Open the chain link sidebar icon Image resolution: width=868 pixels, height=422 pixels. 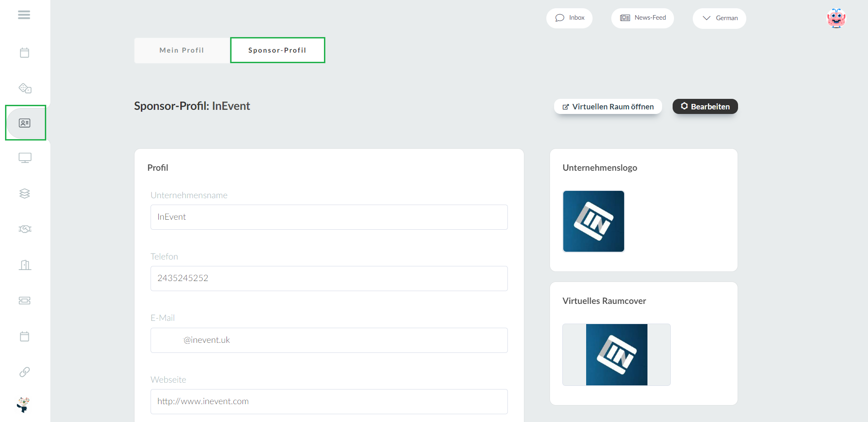25,372
